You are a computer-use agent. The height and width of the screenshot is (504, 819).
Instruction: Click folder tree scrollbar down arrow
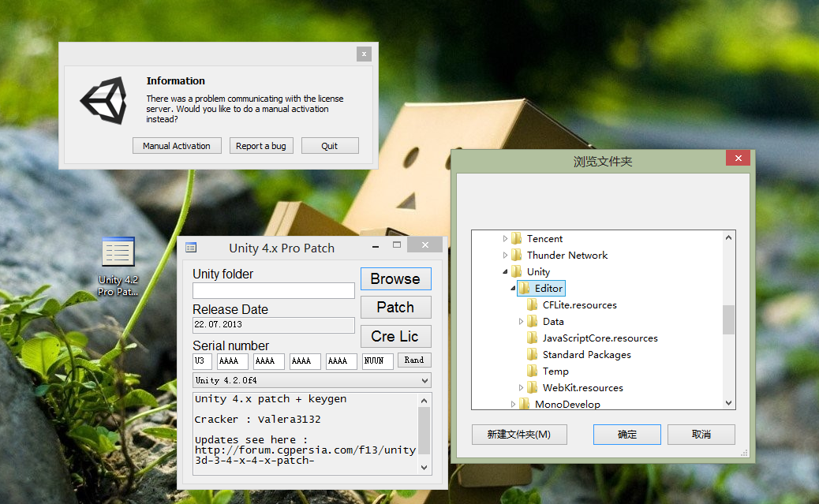[x=728, y=403]
